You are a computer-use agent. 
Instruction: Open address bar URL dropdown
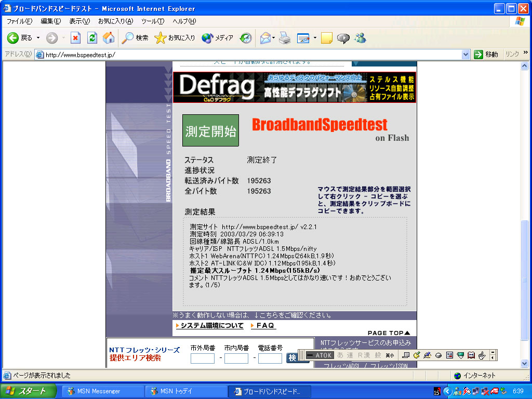tap(465, 54)
